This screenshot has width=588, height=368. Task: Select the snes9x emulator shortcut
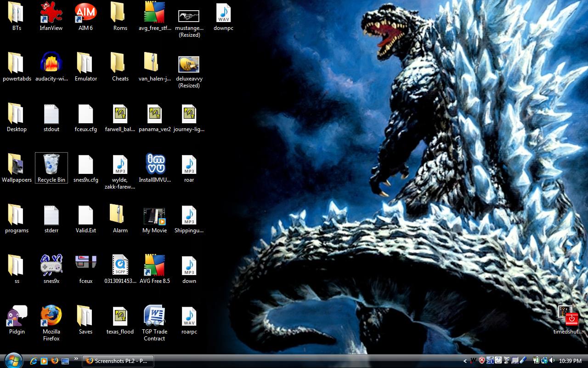pyautogui.click(x=51, y=265)
